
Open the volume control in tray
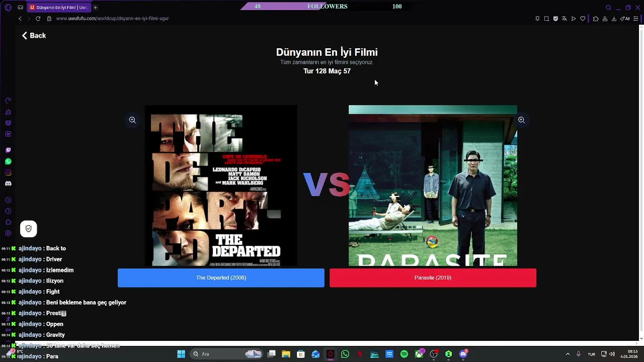[x=612, y=354]
